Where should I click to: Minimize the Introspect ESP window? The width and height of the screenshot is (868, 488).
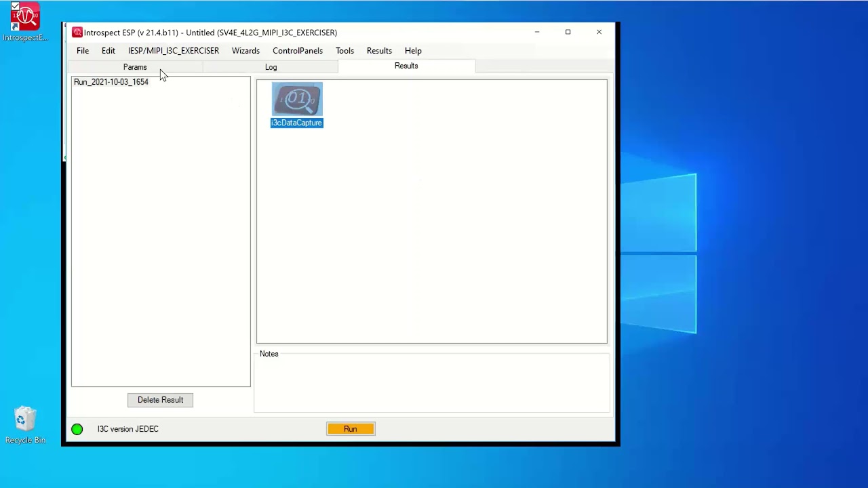point(537,32)
